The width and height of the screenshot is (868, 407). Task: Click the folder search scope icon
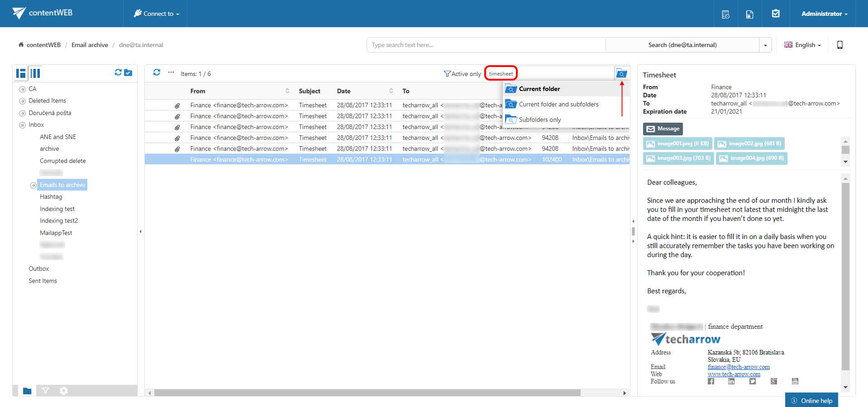click(x=621, y=73)
